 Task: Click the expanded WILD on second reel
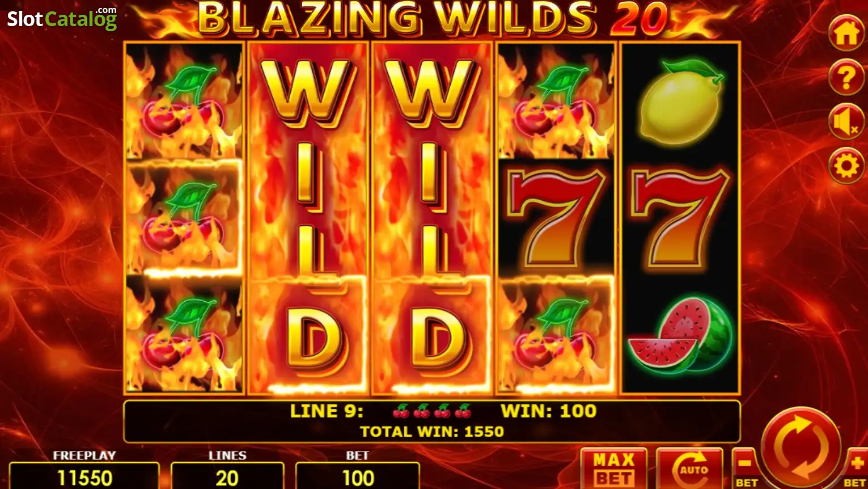click(x=308, y=218)
